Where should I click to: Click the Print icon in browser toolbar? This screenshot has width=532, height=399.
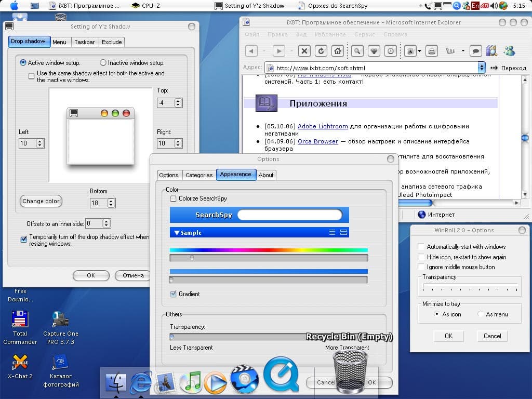click(431, 51)
